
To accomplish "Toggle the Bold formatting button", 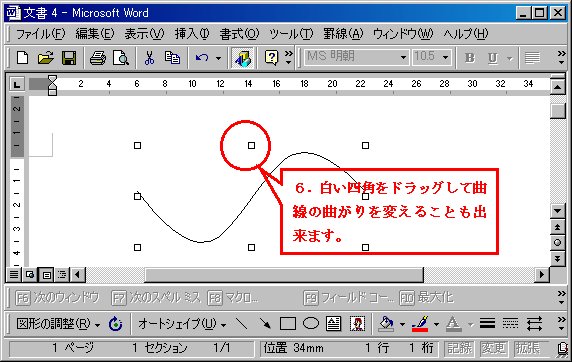I will (x=470, y=58).
